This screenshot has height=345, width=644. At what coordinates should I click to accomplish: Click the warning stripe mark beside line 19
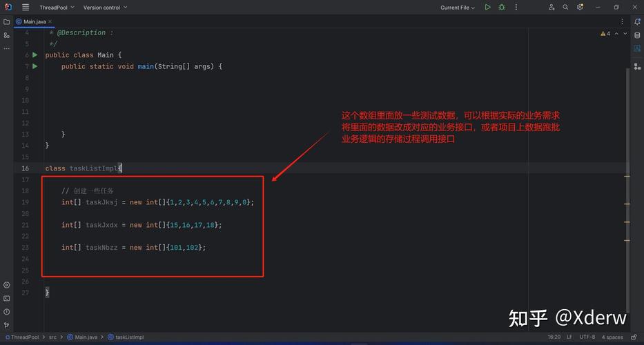[x=627, y=204]
